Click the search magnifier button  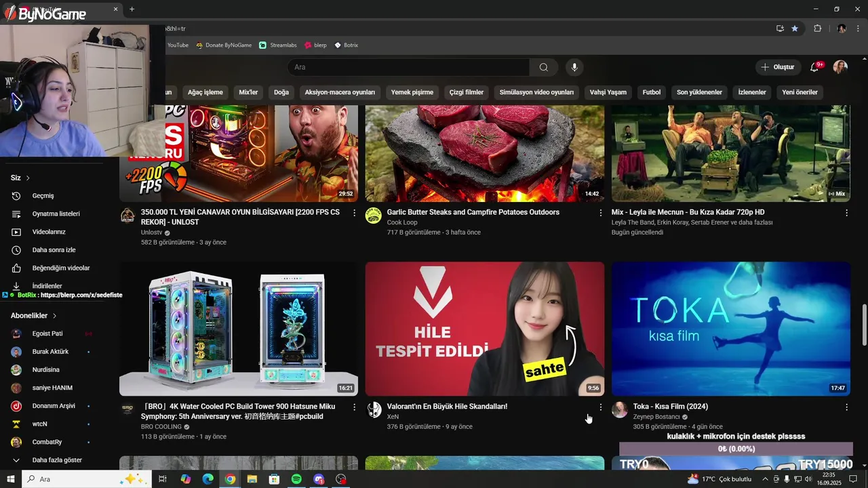[x=543, y=67]
